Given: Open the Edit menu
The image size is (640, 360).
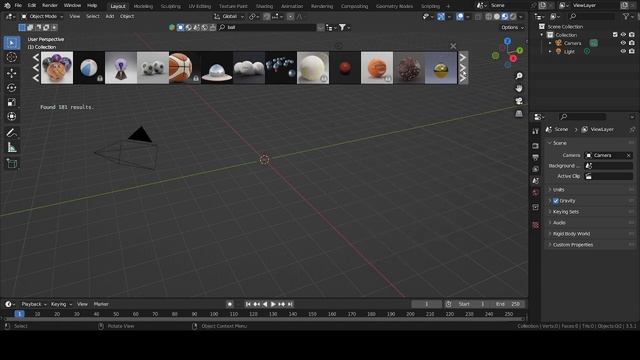Looking at the screenshot, I should click(x=32, y=5).
